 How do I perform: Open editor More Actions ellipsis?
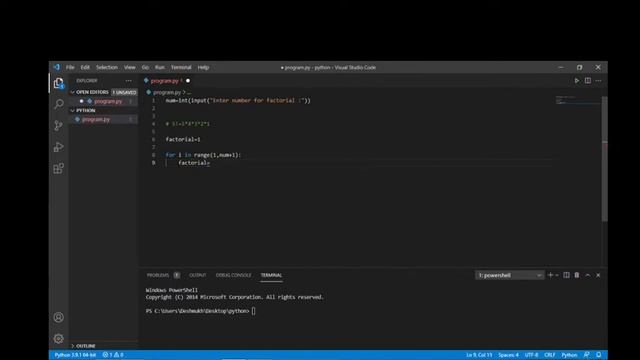click(598, 81)
